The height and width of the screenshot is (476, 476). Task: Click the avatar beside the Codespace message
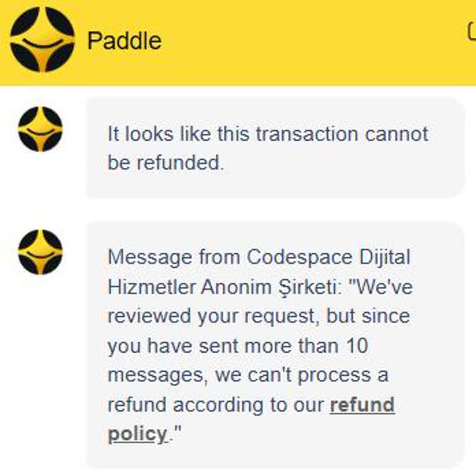tap(40, 252)
